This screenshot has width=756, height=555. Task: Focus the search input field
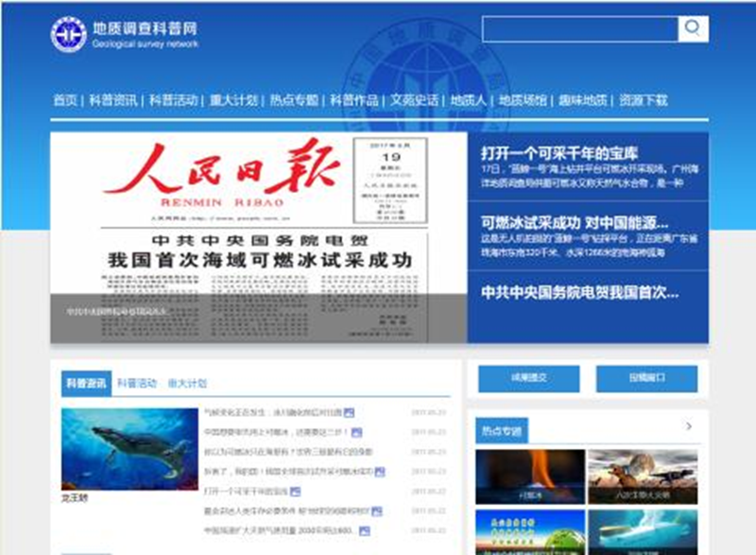coord(579,28)
